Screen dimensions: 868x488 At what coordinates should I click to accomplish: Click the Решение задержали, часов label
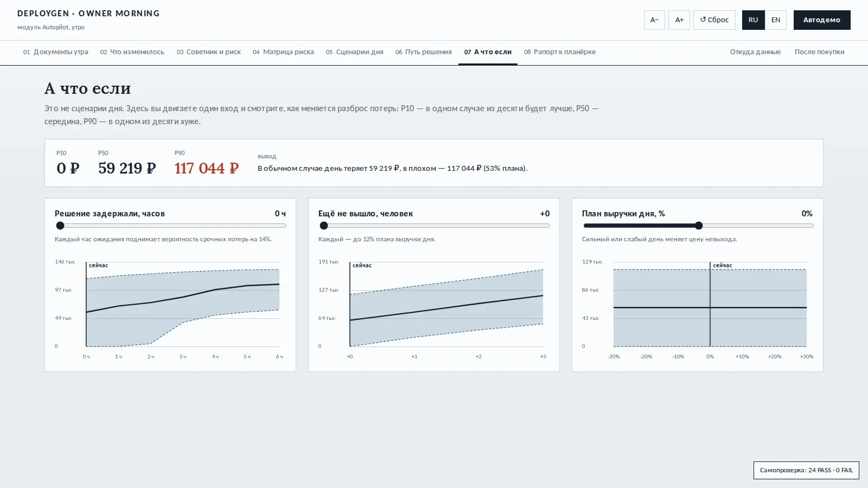click(x=110, y=214)
